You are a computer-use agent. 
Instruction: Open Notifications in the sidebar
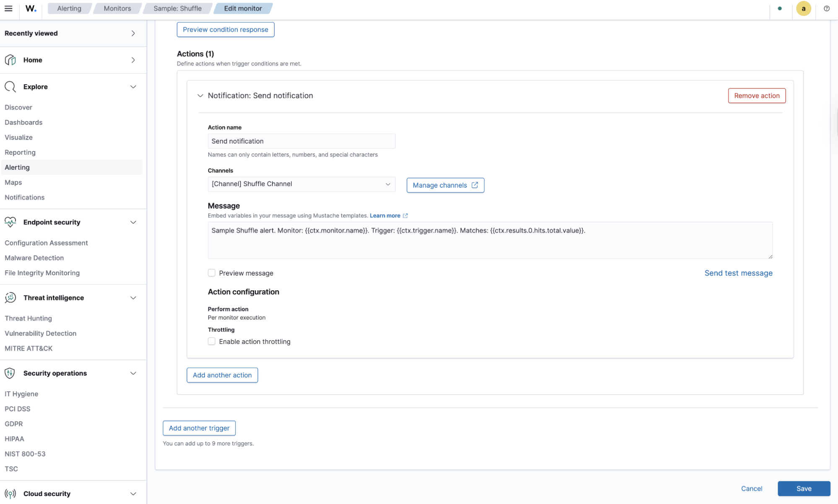[x=24, y=197]
